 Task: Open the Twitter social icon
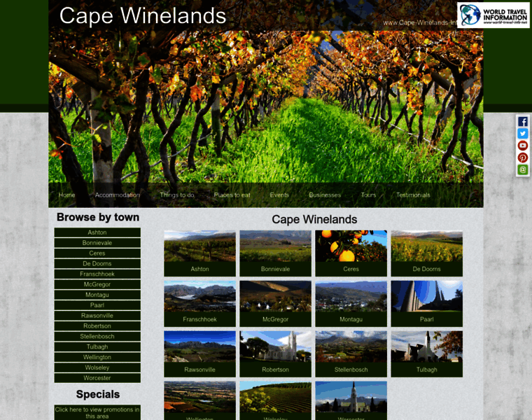point(522,134)
